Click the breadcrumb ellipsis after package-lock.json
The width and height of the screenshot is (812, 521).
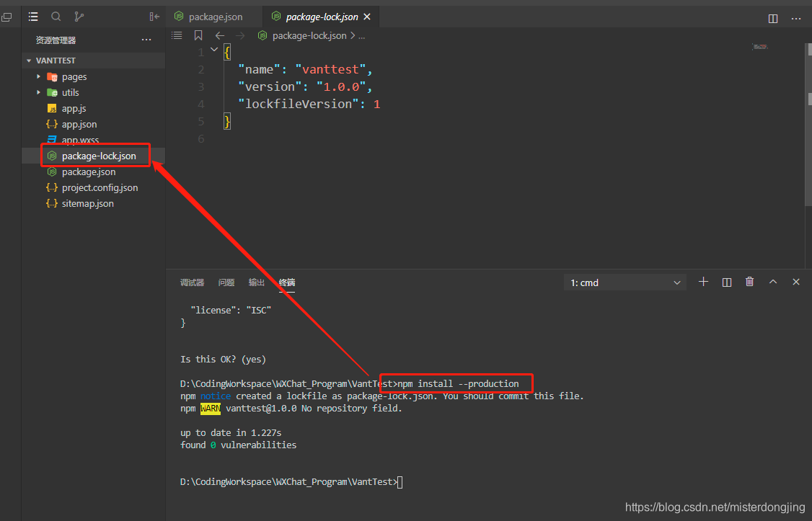tap(361, 36)
